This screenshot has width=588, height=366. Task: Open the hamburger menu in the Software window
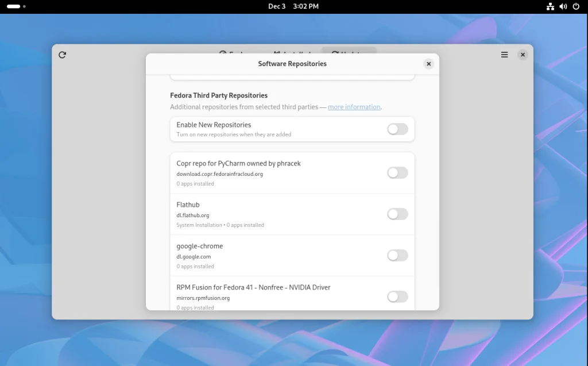(504, 55)
